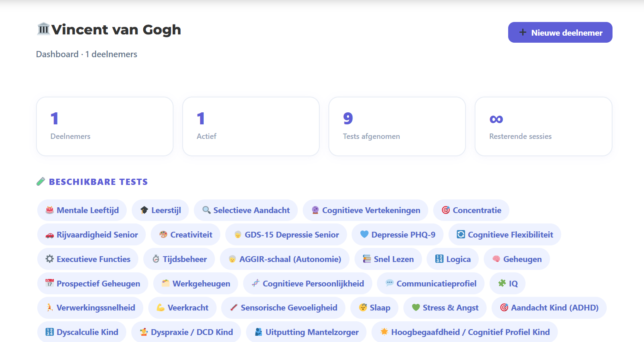The width and height of the screenshot is (644, 342).
Task: Click the Deelnemers stat card
Action: (105, 126)
